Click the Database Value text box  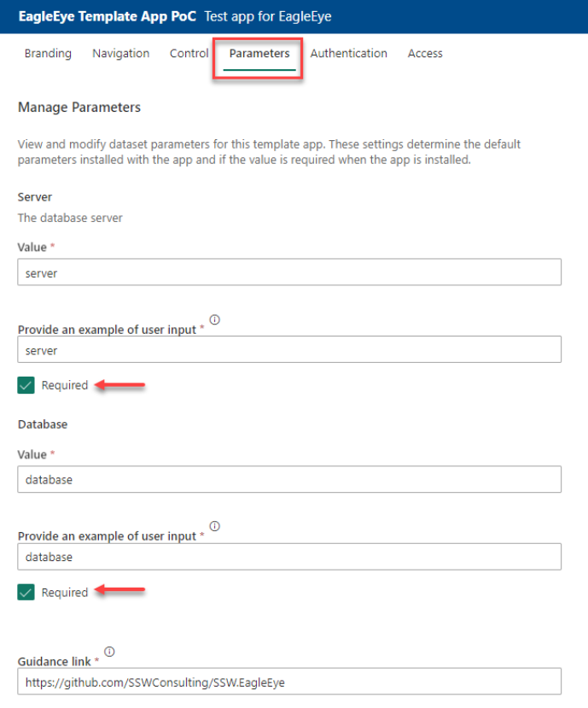(289, 479)
